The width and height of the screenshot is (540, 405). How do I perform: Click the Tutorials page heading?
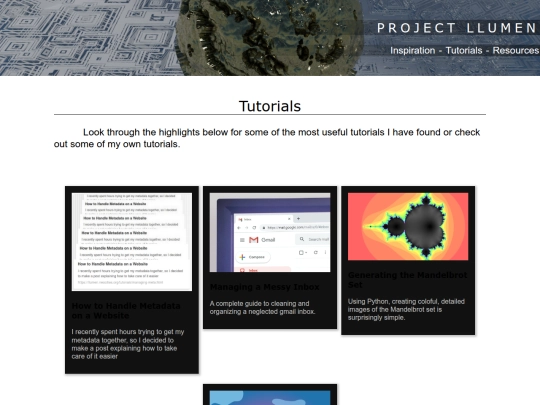pos(270,106)
